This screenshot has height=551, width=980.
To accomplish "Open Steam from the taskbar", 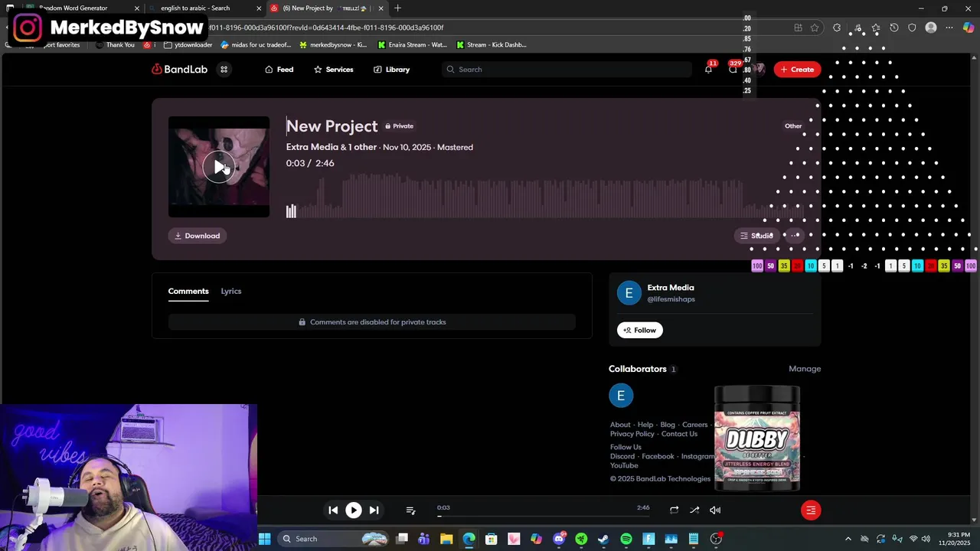I will pyautogui.click(x=603, y=539).
